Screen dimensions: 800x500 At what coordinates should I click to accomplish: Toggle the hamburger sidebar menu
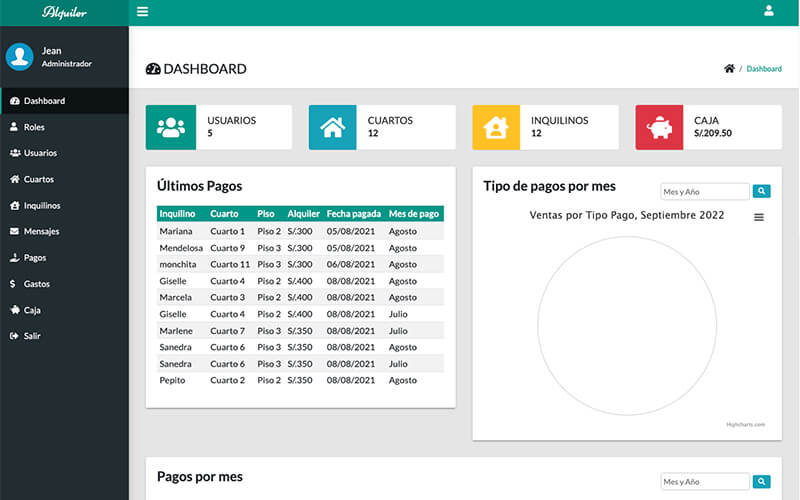(x=142, y=12)
